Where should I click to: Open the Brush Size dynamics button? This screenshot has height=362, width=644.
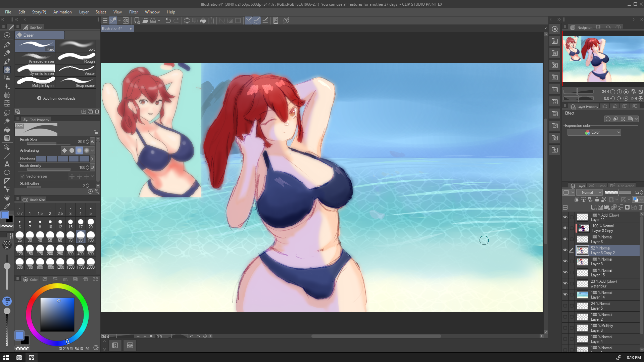tap(92, 141)
